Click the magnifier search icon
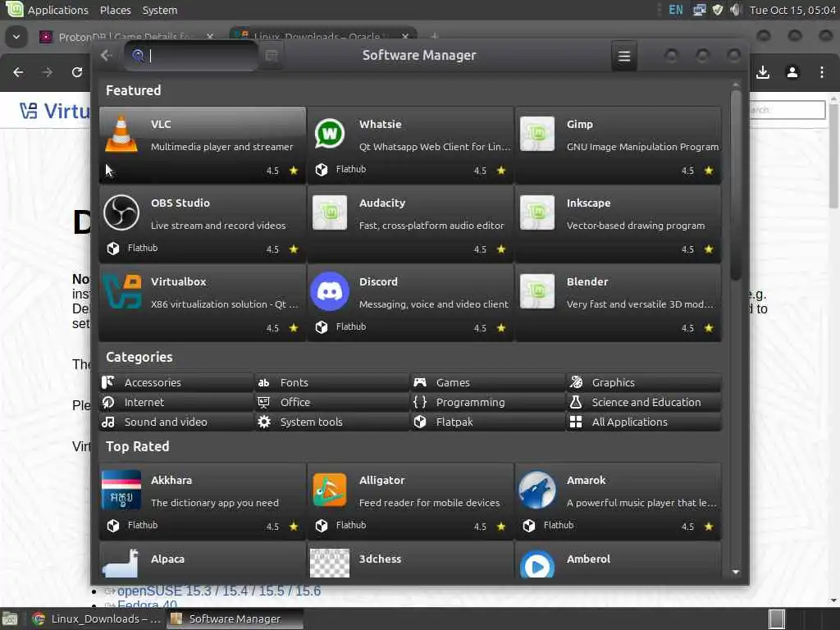The width and height of the screenshot is (840, 630). [x=138, y=56]
